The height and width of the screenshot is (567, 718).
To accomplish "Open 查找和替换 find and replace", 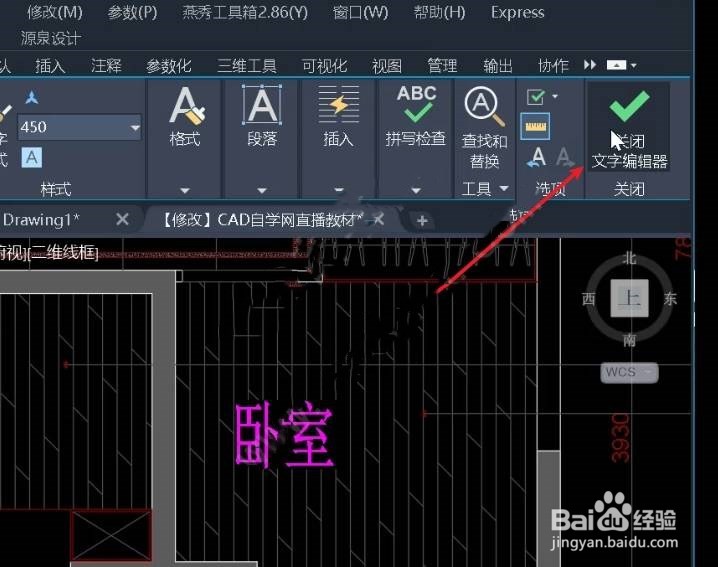I will click(484, 127).
